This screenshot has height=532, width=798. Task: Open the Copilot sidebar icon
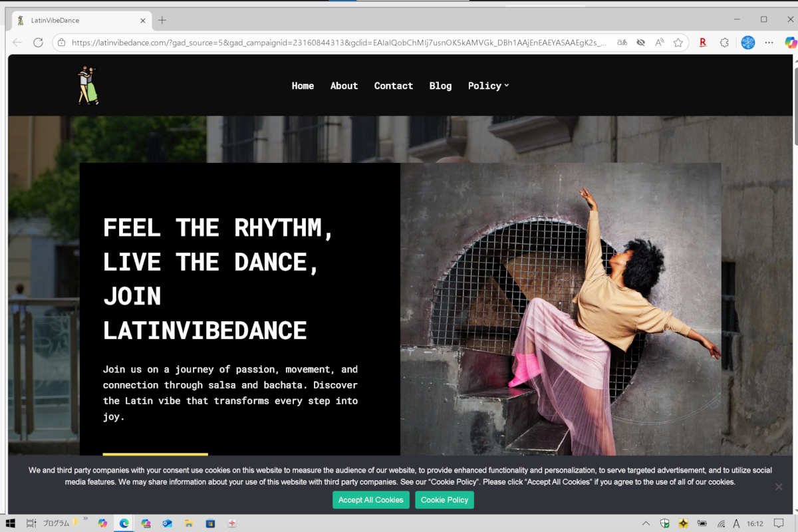click(x=790, y=43)
